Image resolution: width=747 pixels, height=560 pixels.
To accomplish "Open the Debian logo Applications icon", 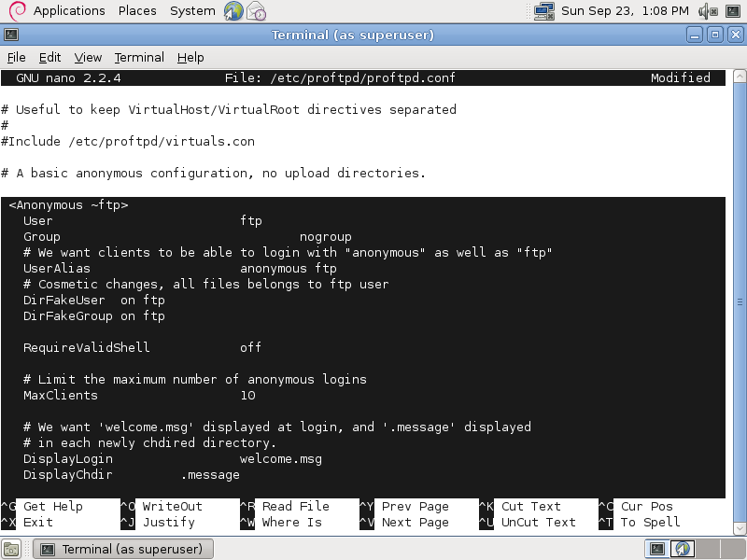I will (x=17, y=10).
